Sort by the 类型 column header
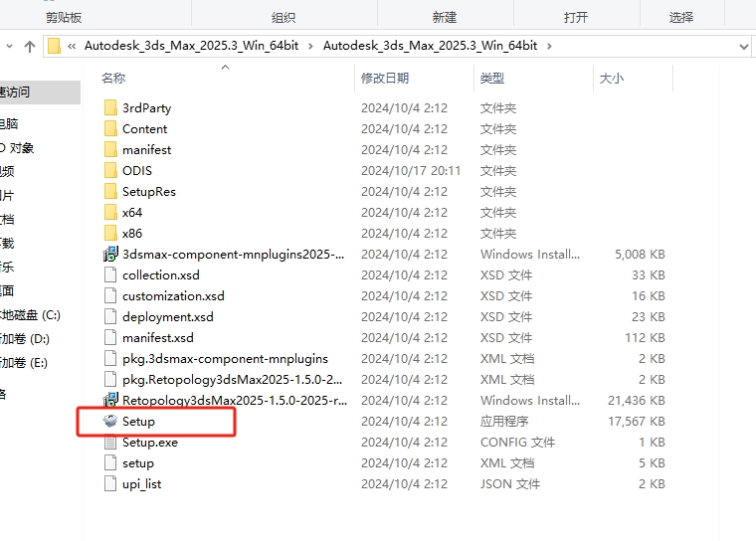The image size is (756, 541). coord(492,79)
